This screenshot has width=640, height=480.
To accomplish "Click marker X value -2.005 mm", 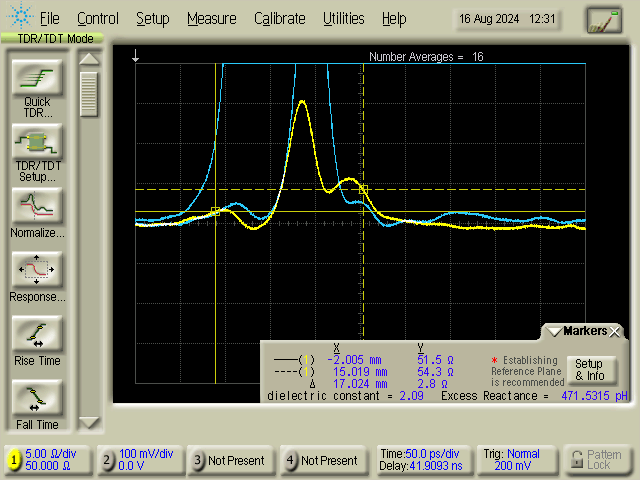I will (355, 360).
